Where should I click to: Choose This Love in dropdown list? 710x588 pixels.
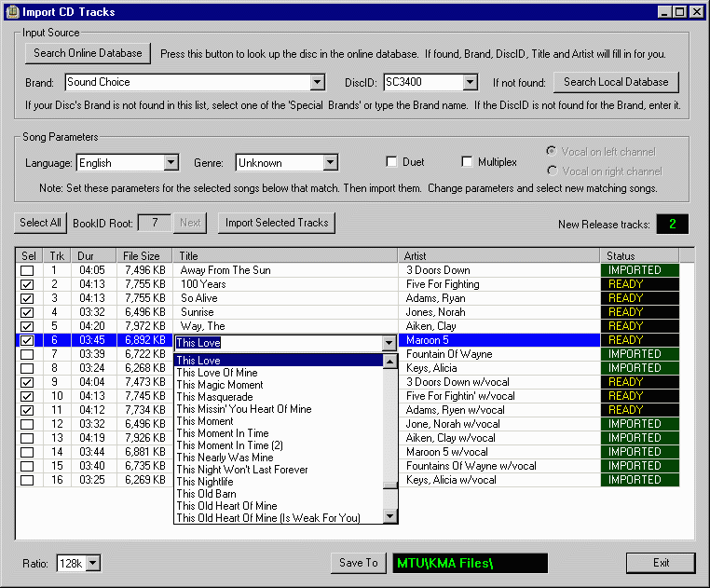point(279,360)
